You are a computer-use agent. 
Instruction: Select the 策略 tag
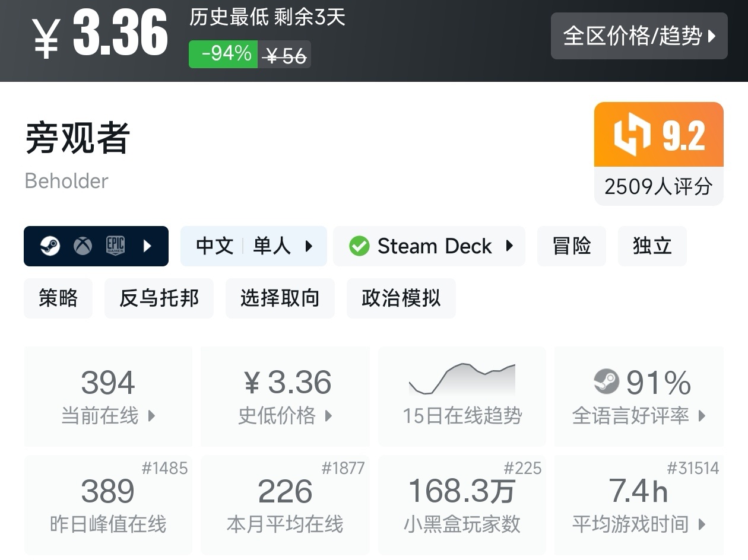coord(58,298)
